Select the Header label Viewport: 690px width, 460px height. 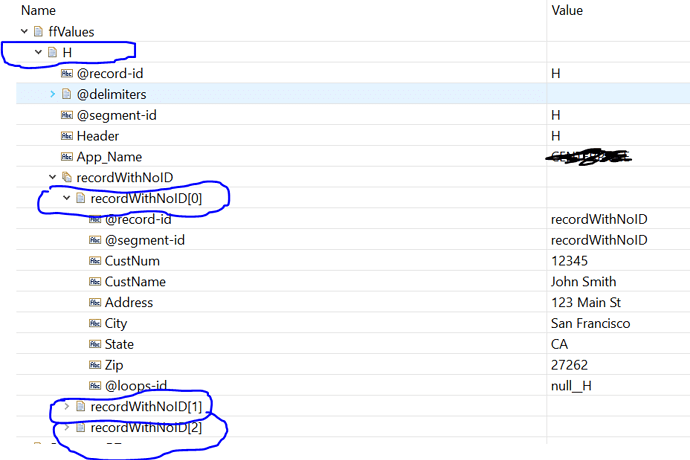98,136
